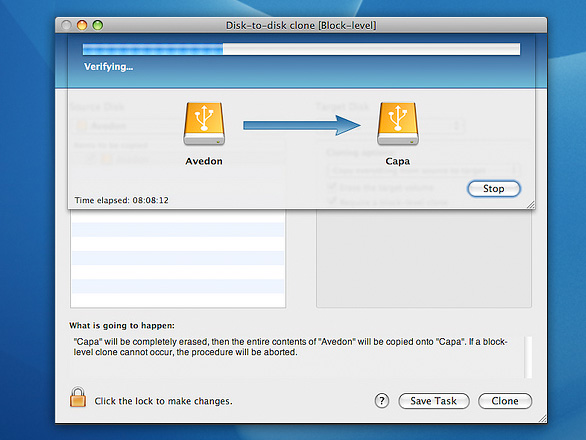This screenshot has height=440, width=586.
Task: Click the blue arrow between the drives
Action: pyautogui.click(x=302, y=125)
